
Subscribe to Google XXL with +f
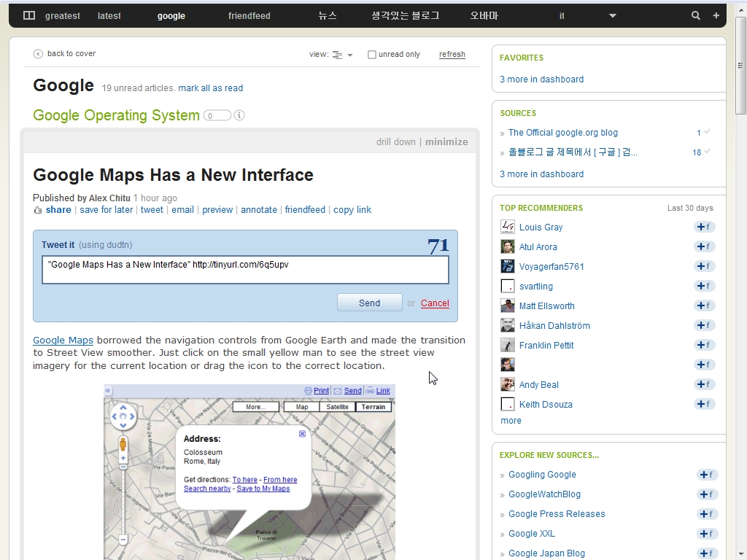coord(707,534)
